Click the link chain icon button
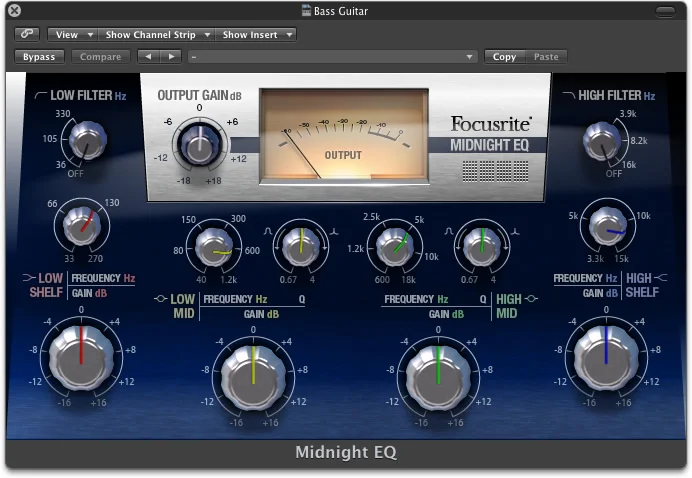This screenshot has width=692, height=478. click(27, 34)
